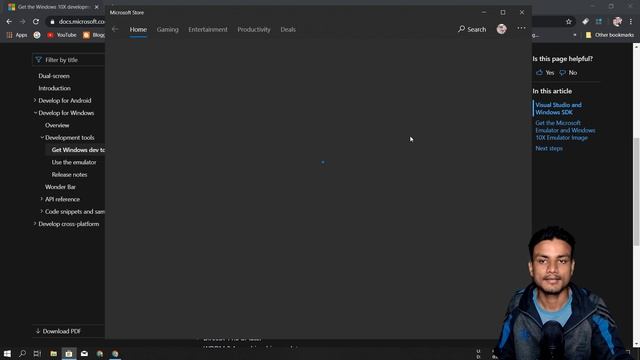Image resolution: width=640 pixels, height=360 pixels.
Task: Jump to Visual Studio and Windows SDK section
Action: pos(558,109)
